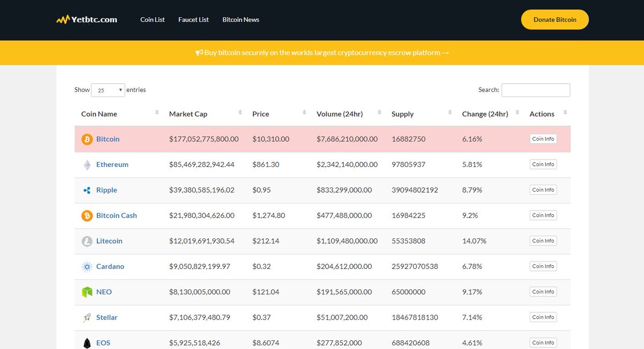Open the NEO coin link
The height and width of the screenshot is (349, 644).
104,292
